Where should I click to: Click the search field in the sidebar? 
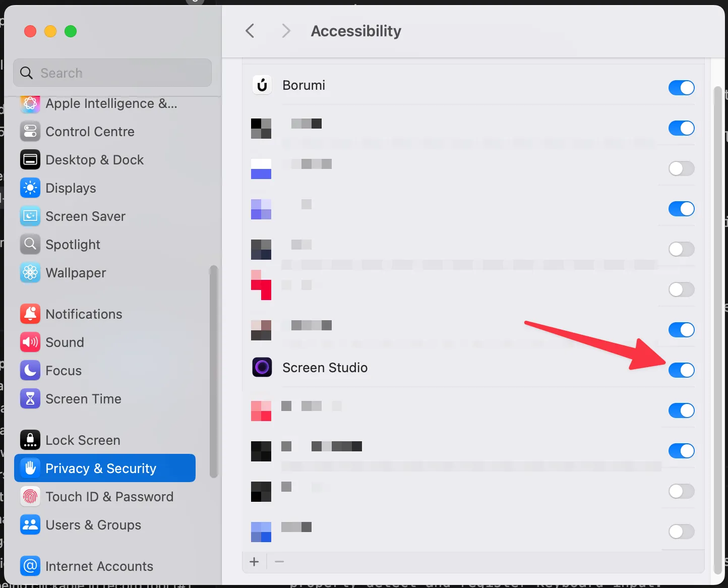pyautogui.click(x=112, y=73)
